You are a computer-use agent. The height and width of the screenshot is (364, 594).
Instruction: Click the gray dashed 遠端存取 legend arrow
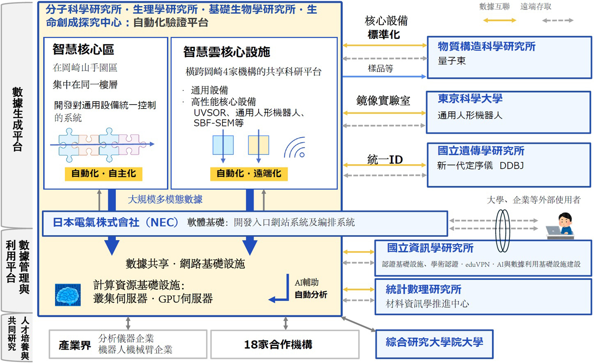557,20
